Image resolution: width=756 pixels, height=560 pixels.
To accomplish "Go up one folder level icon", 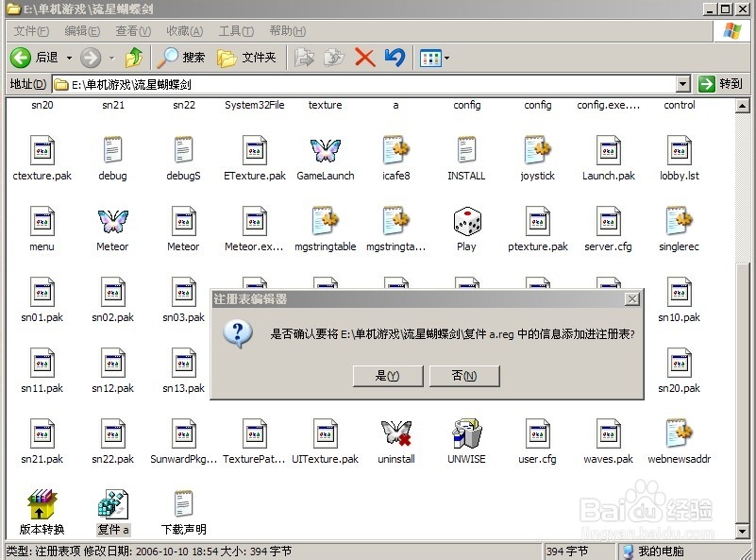I will (x=134, y=58).
